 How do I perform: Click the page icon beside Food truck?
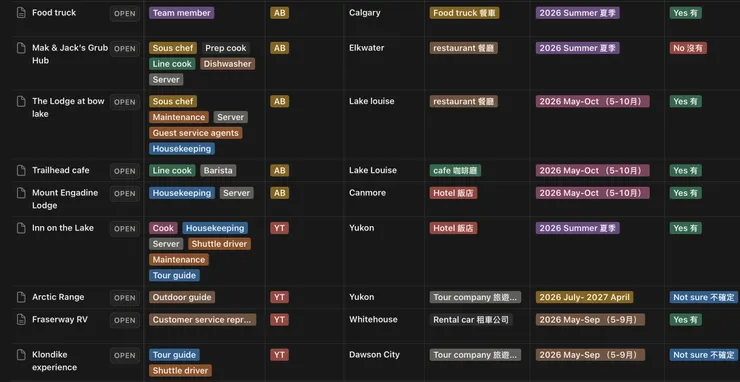[x=21, y=13]
